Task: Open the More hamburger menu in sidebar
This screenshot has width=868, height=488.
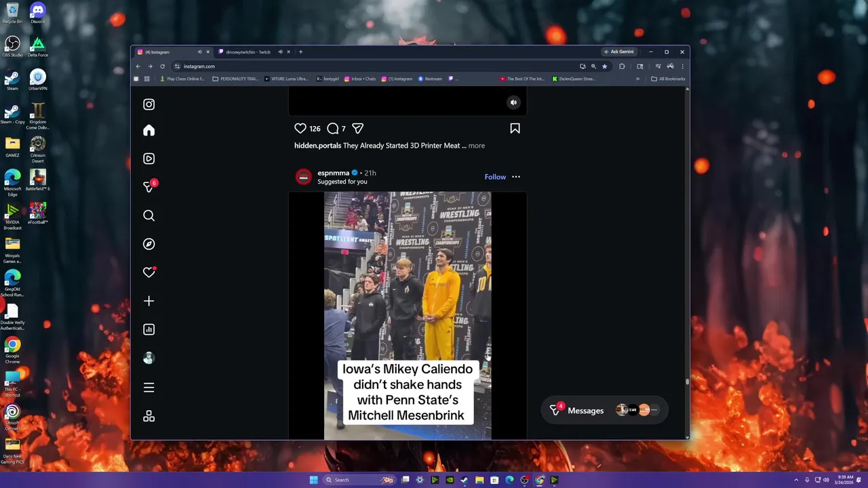Action: pos(149,388)
